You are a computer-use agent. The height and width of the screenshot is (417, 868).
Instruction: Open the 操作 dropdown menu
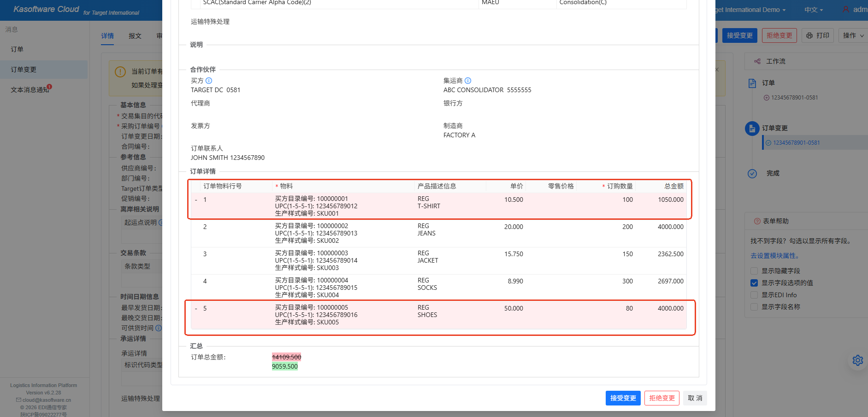[x=853, y=35]
